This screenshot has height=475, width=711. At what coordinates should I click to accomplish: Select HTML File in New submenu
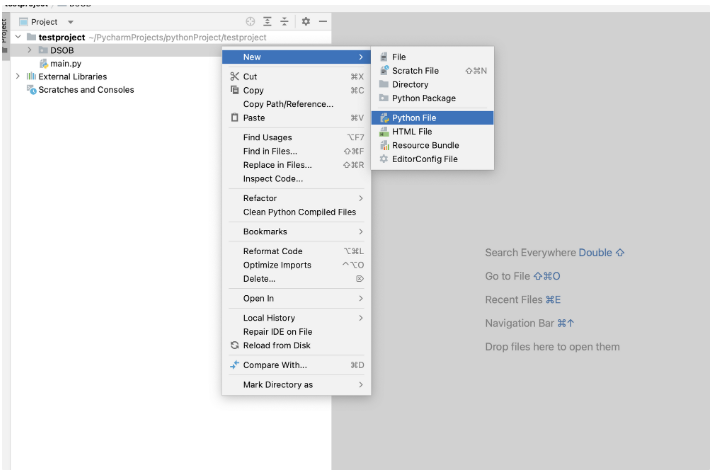[433, 131]
